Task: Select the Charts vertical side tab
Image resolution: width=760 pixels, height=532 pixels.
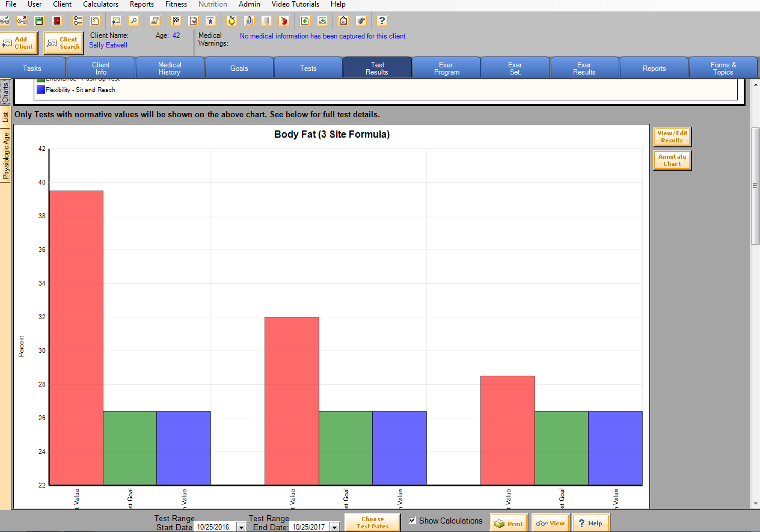Action: 5,92
